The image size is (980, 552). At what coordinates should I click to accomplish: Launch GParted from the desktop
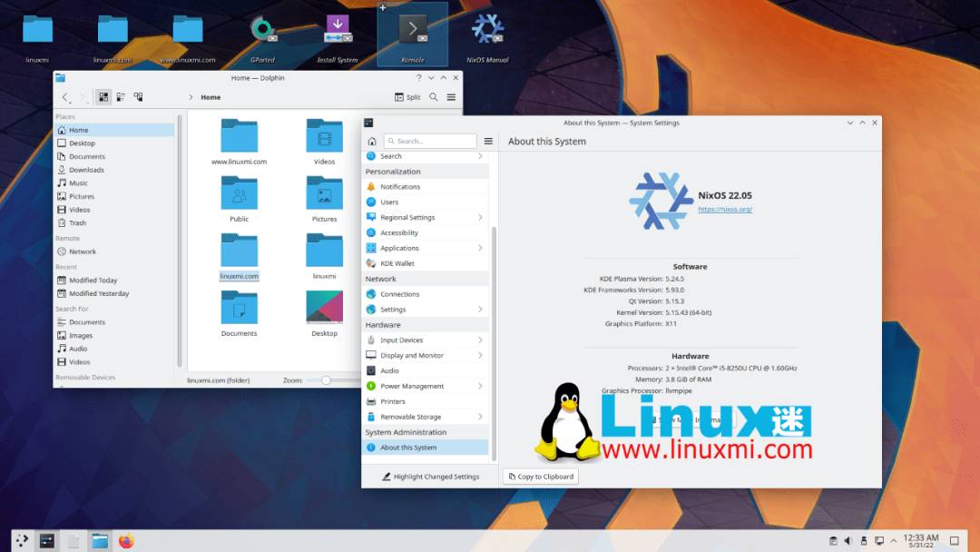(263, 29)
